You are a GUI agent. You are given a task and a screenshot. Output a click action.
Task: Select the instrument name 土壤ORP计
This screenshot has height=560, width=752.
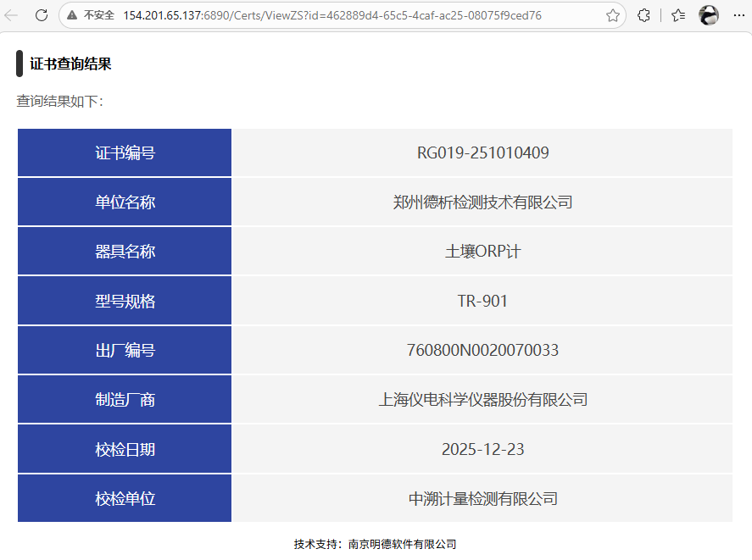pos(482,252)
